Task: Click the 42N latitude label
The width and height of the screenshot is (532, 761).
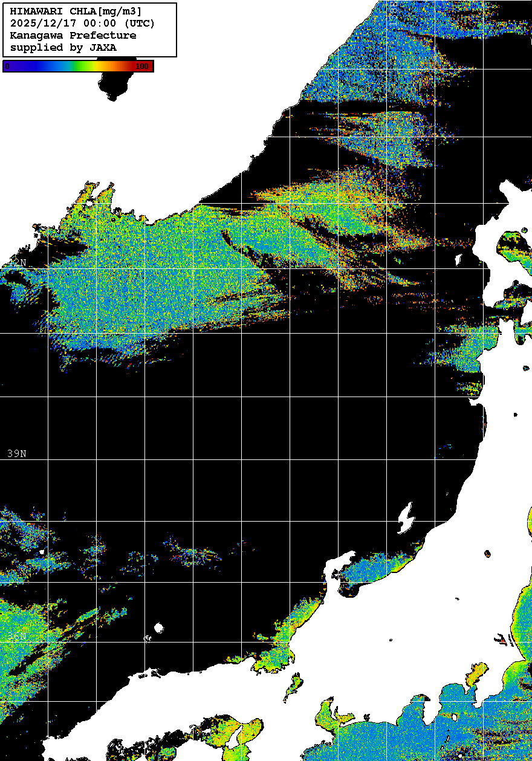Action: [x=16, y=263]
